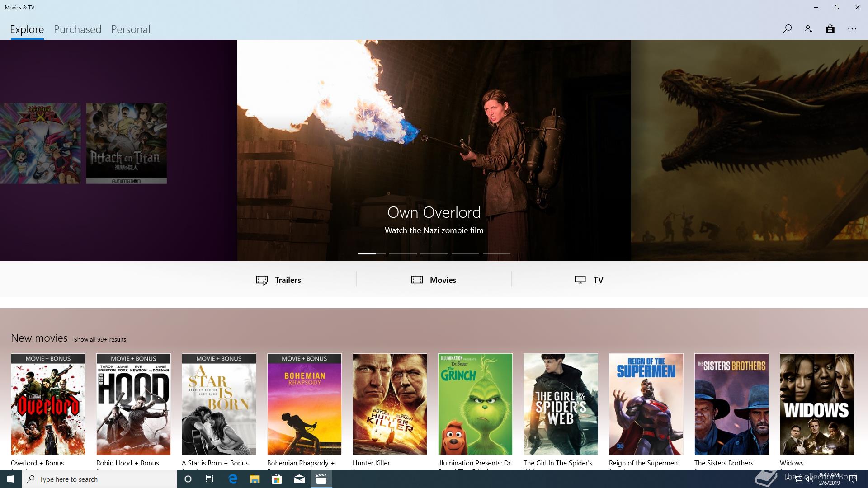Open the search magnifier icon
This screenshot has width=868, height=488.
coord(787,29)
